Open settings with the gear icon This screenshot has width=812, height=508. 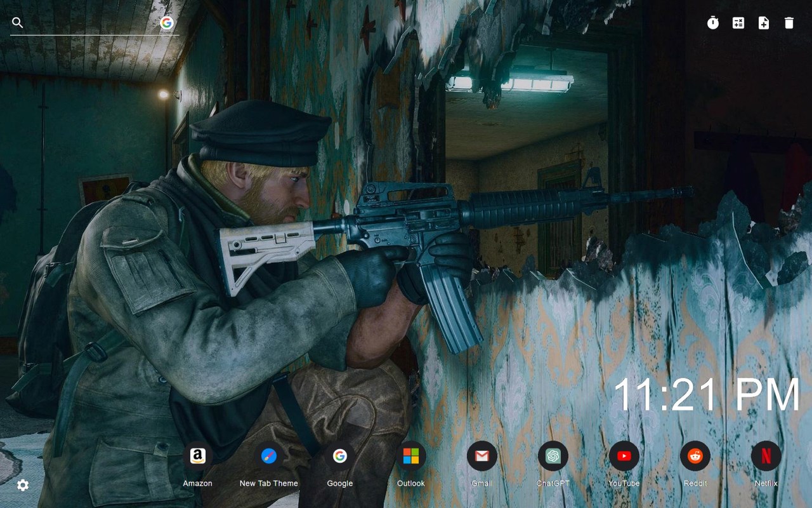(x=23, y=485)
